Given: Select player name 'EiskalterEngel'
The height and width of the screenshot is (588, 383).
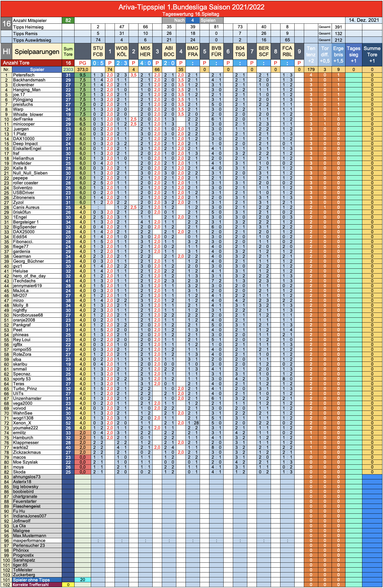Looking at the screenshot, I should tap(27, 149).
